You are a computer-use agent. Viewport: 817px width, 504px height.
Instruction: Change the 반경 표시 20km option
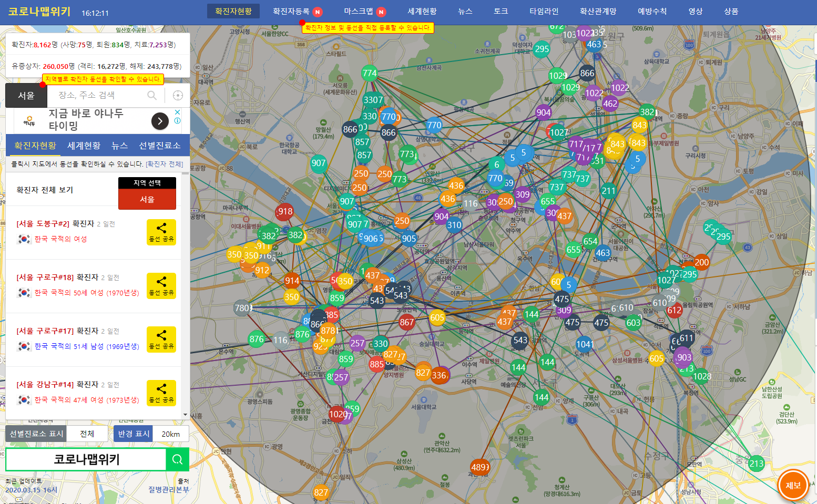[170, 434]
